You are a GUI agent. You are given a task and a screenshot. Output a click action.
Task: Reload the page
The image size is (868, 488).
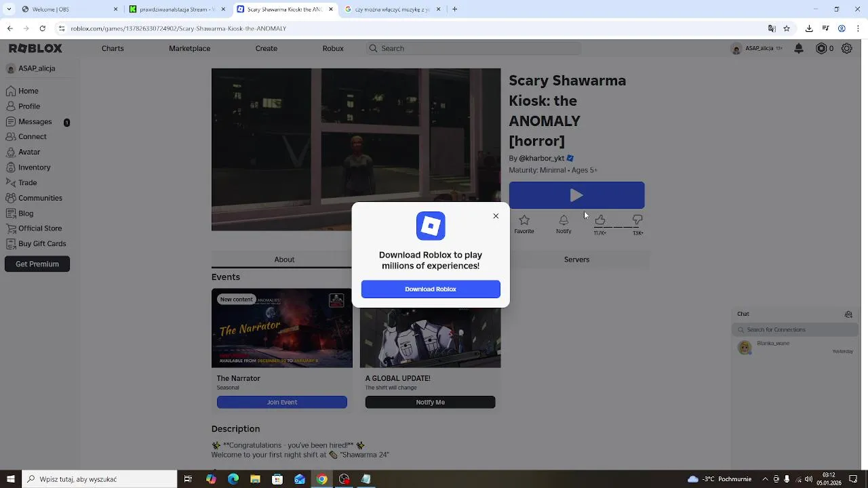click(43, 28)
